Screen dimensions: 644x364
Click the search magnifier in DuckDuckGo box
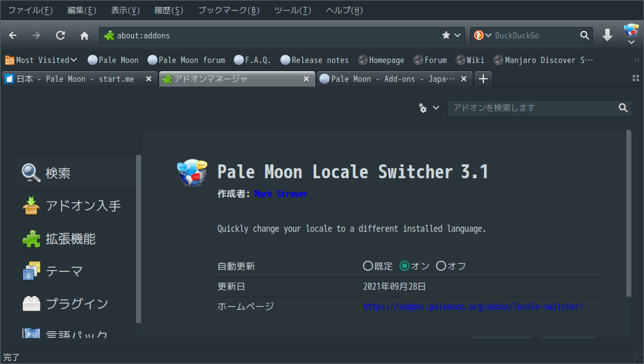(584, 35)
